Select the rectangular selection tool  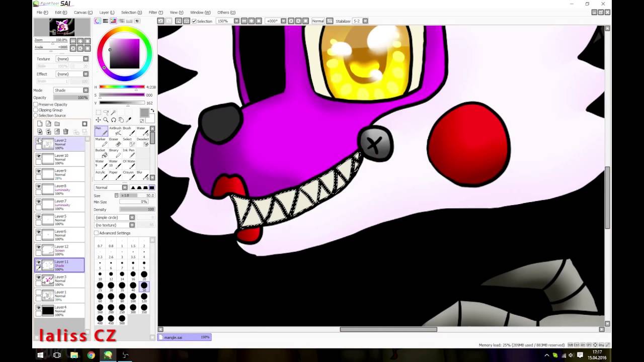click(x=98, y=112)
